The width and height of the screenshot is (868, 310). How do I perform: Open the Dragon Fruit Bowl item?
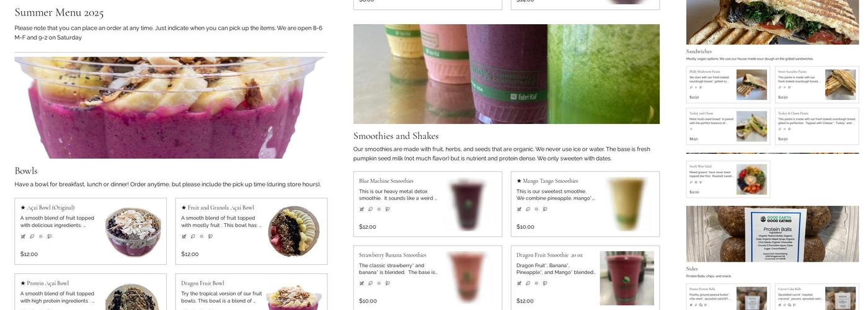203,283
